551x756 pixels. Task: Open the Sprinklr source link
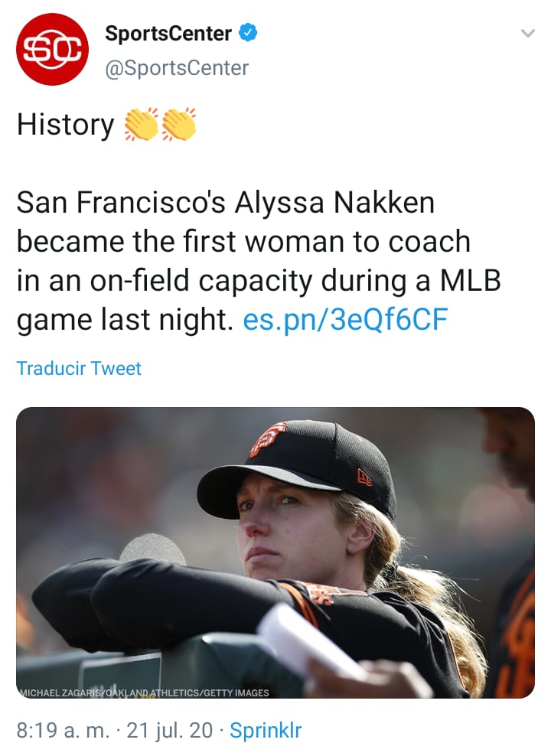click(x=266, y=730)
